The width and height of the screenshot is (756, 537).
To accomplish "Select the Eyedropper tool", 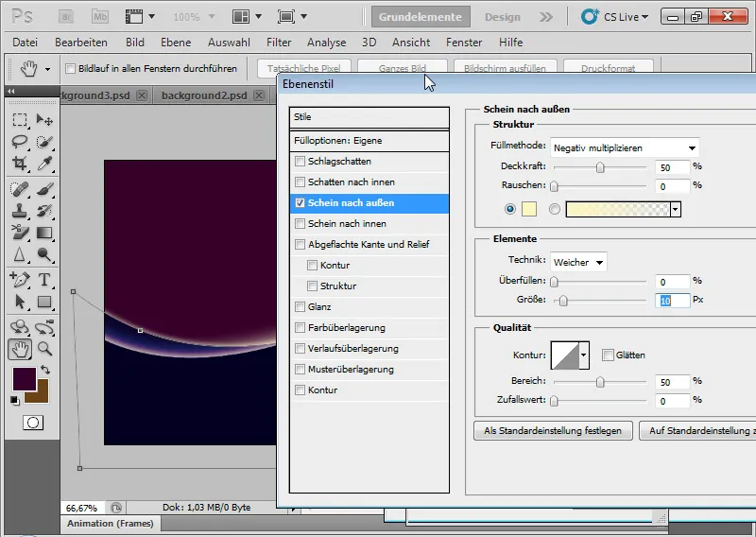I will 44,163.
